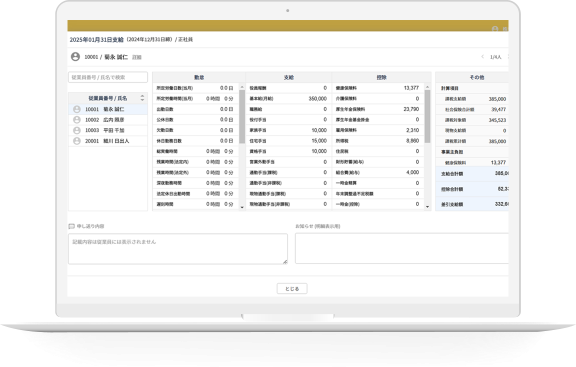This screenshot has width=576, height=367.
Task: Click the 出勤日数 row in 勤怠
Action: click(195, 109)
